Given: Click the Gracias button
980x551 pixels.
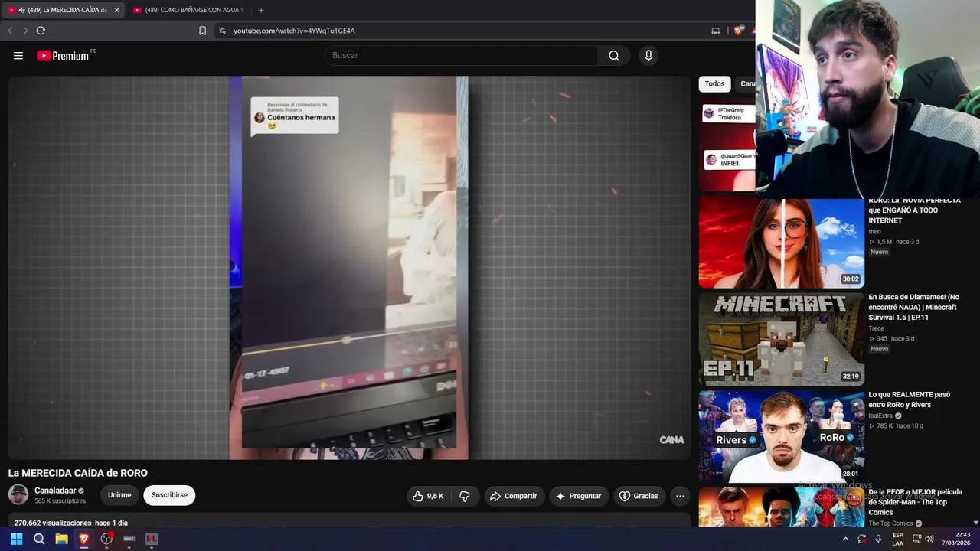Looking at the screenshot, I should tap(639, 496).
